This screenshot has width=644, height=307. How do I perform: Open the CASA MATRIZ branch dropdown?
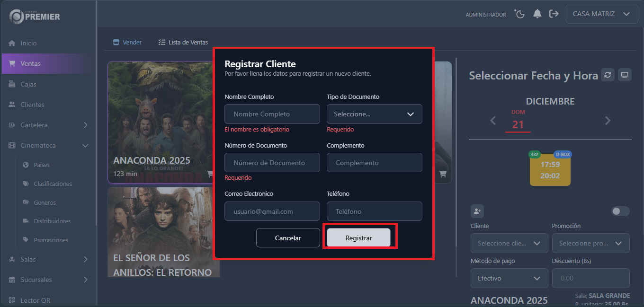pyautogui.click(x=601, y=14)
